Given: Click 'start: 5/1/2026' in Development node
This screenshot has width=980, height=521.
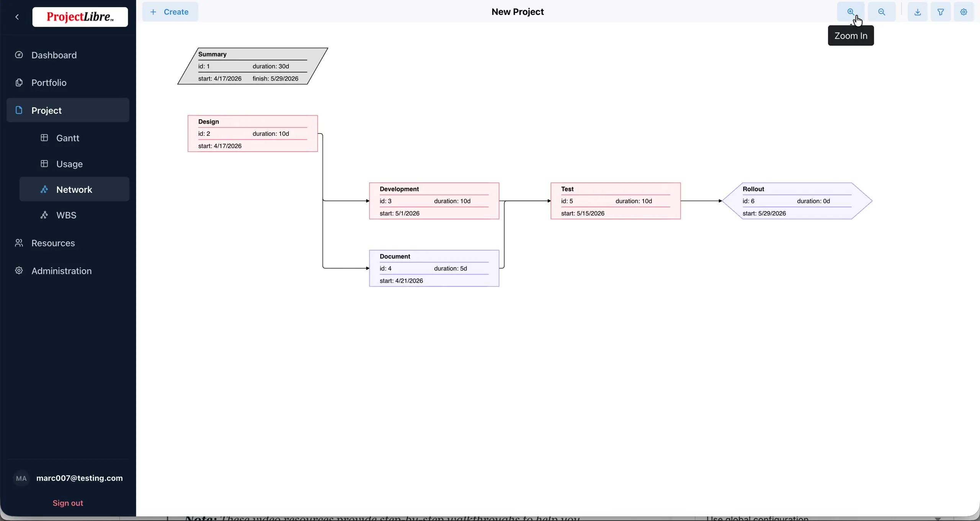Looking at the screenshot, I should click(x=400, y=213).
